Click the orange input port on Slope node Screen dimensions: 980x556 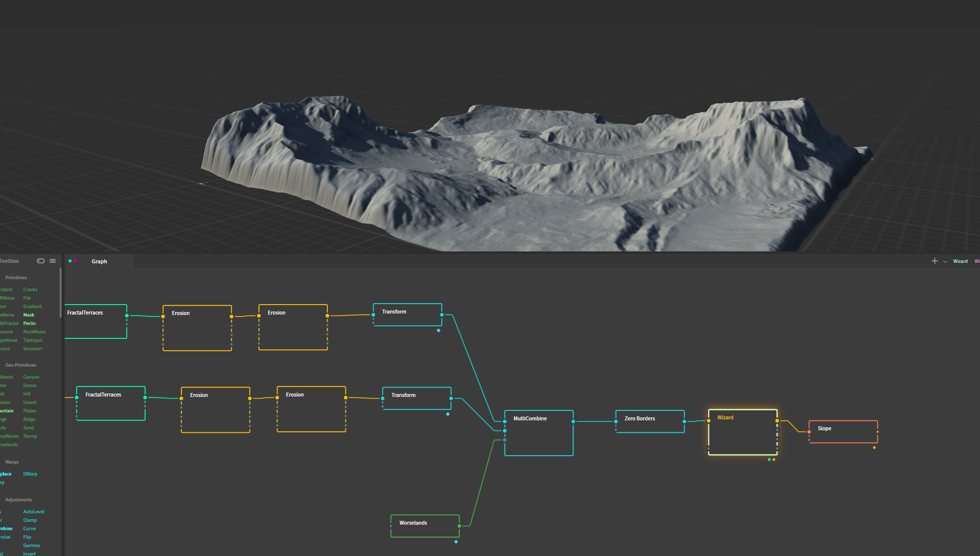[x=809, y=432]
